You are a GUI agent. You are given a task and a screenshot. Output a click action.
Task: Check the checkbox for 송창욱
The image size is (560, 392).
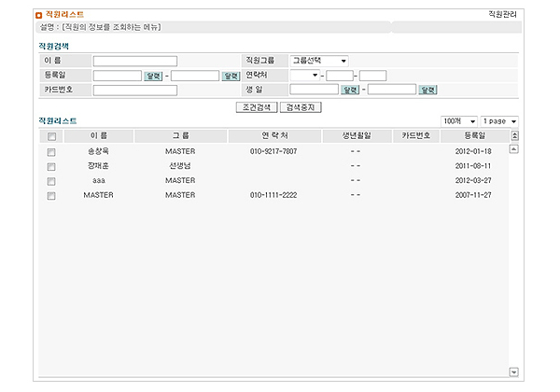point(51,151)
